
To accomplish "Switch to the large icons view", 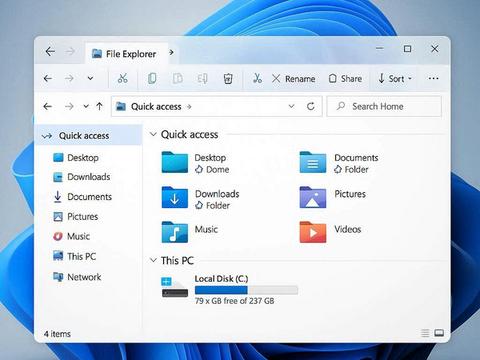I will (x=439, y=333).
